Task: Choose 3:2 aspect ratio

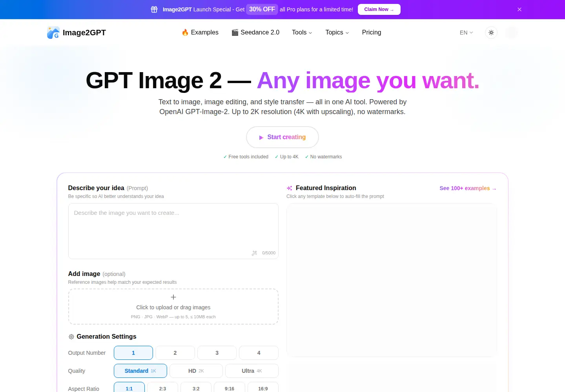Action: pyautogui.click(x=196, y=387)
